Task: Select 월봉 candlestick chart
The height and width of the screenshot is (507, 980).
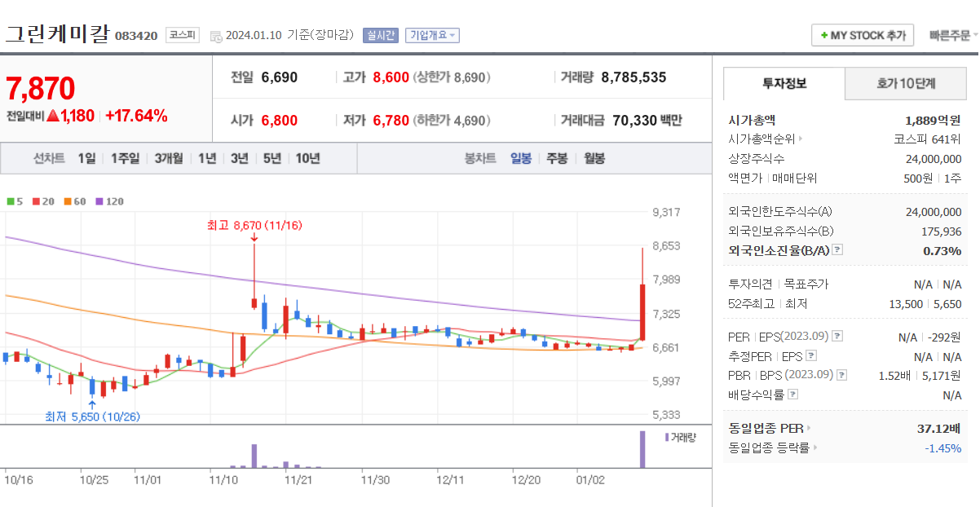Action: (594, 158)
